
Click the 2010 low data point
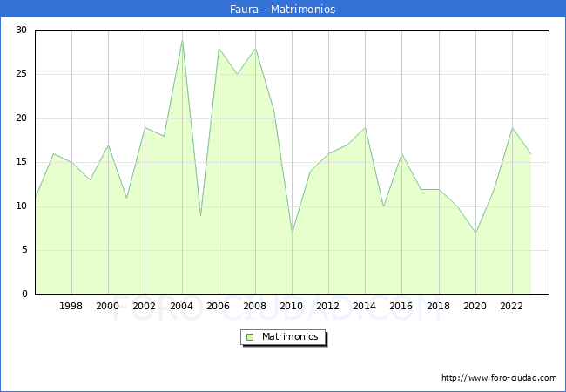coord(292,233)
